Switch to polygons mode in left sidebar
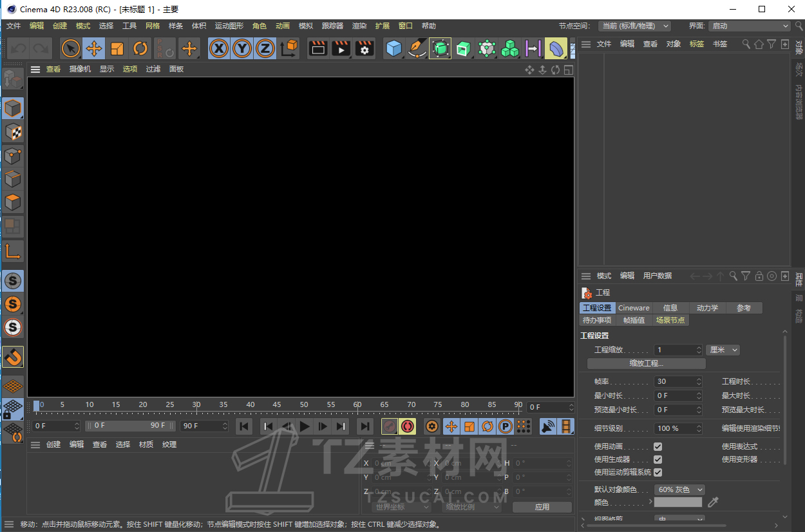805x532 pixels. [x=13, y=202]
